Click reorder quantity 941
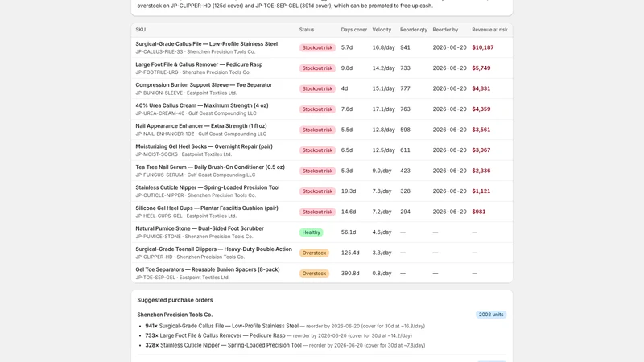 coord(406,47)
